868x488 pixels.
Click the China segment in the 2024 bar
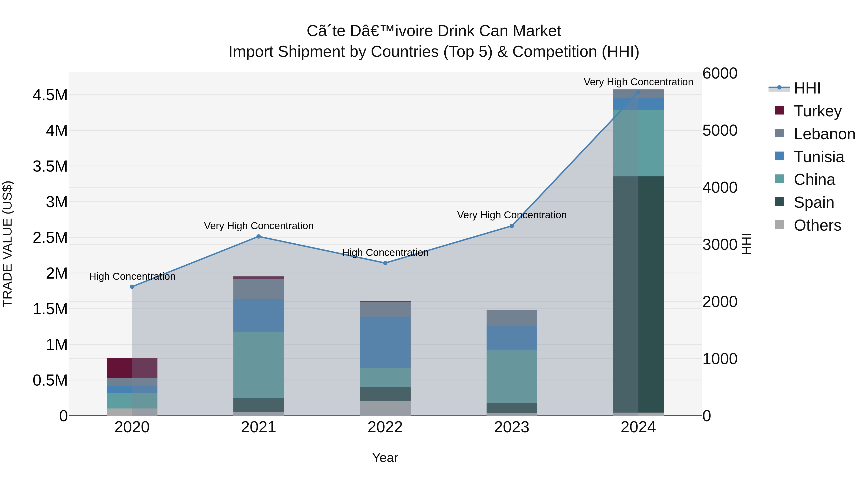click(638, 143)
